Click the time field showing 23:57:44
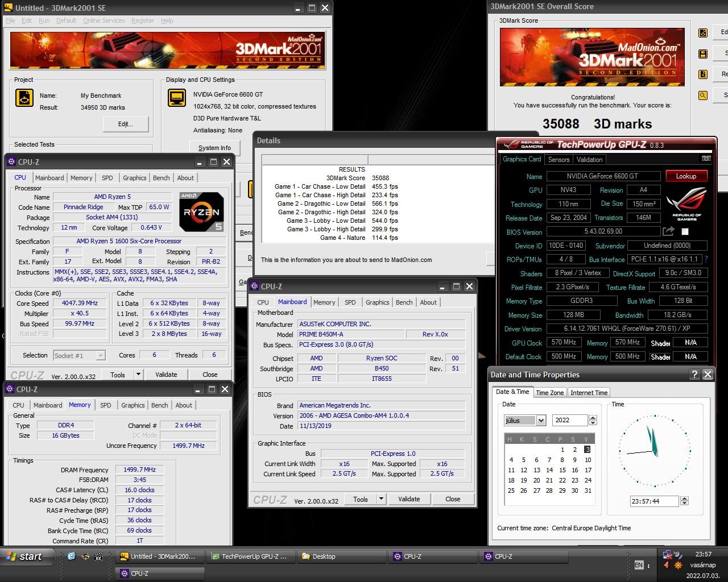Viewport: 728px width, 582px height. 654,501
